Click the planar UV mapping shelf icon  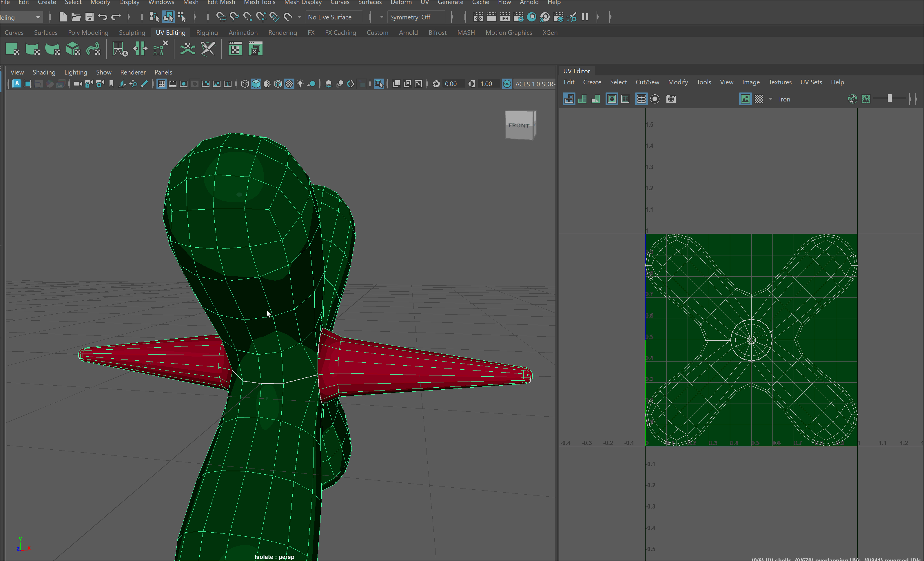click(x=12, y=49)
